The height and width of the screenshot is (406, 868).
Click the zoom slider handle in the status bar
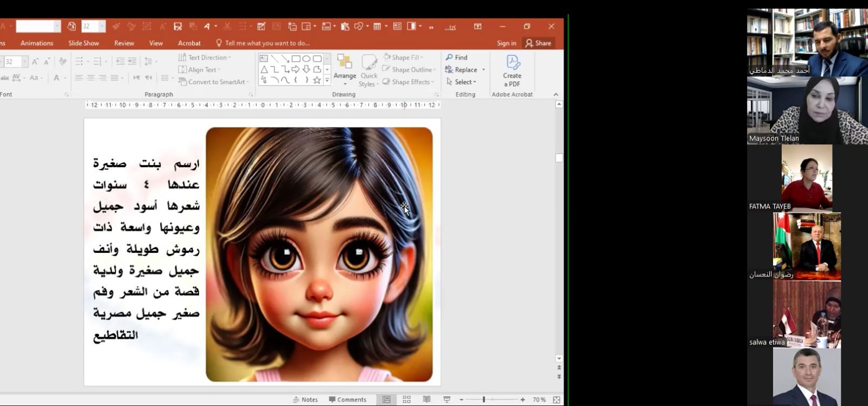pos(483,399)
